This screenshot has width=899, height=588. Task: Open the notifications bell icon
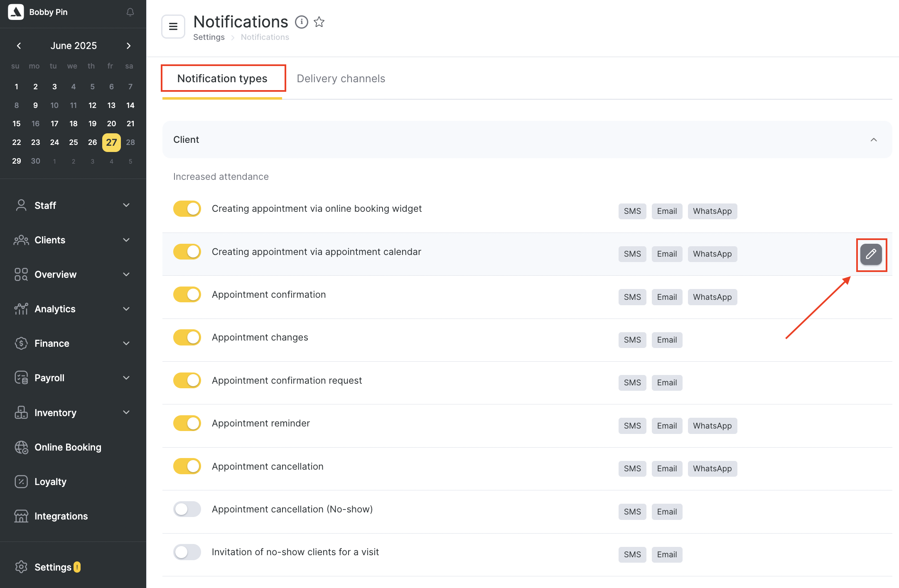[x=130, y=12]
